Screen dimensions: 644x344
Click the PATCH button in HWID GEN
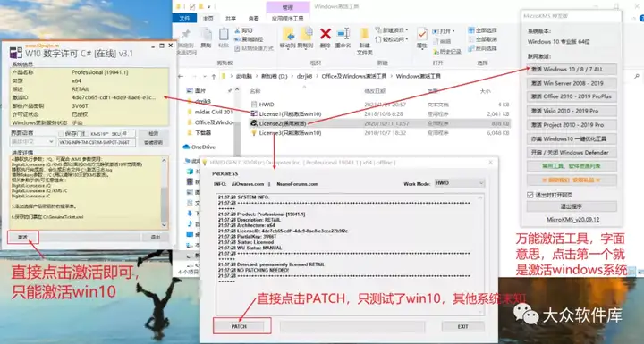click(239, 326)
